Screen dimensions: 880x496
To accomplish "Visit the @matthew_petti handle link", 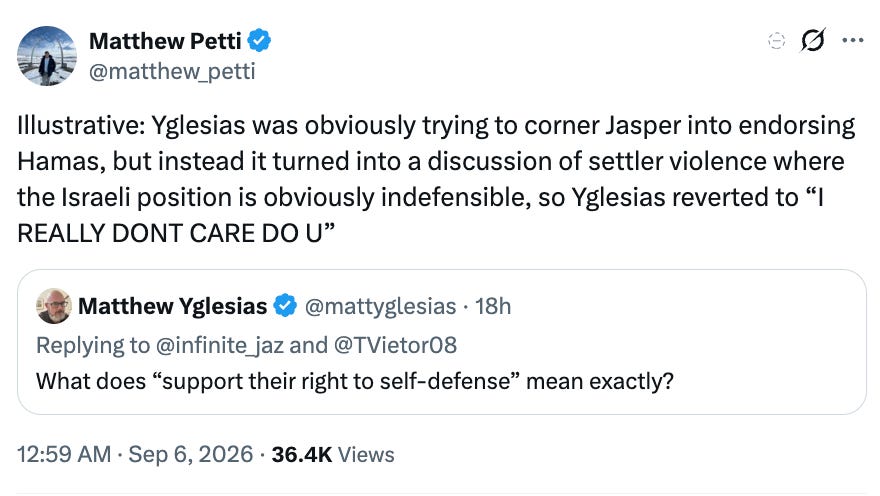I will click(x=172, y=71).
